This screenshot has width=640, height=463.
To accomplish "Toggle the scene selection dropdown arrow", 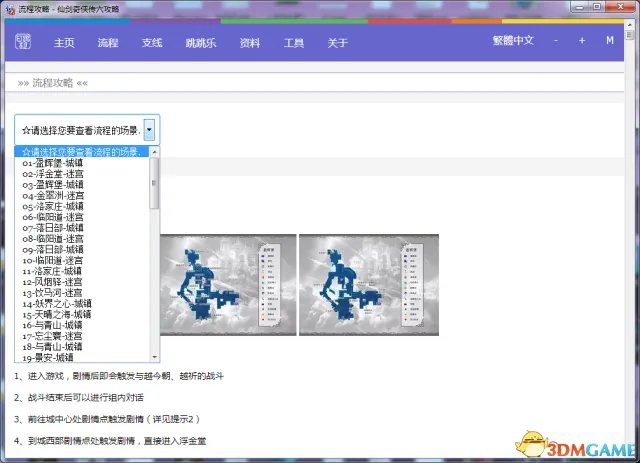I will point(149,130).
